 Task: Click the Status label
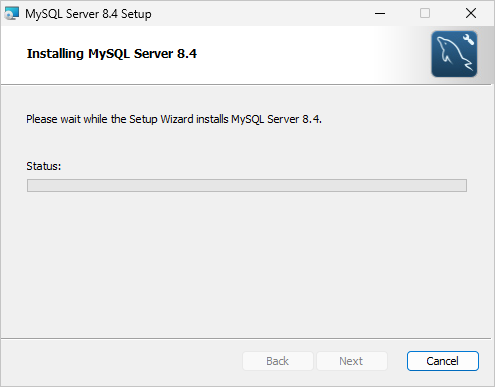[x=44, y=166]
